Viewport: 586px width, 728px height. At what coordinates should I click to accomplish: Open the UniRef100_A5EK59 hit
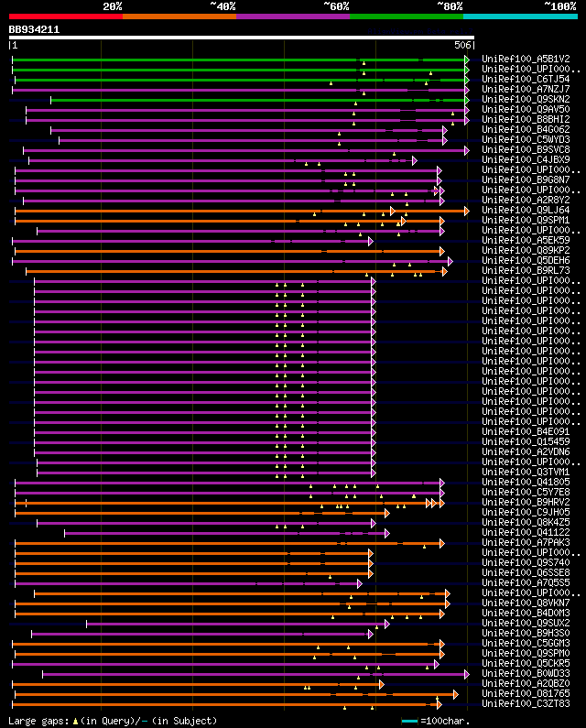(526, 241)
